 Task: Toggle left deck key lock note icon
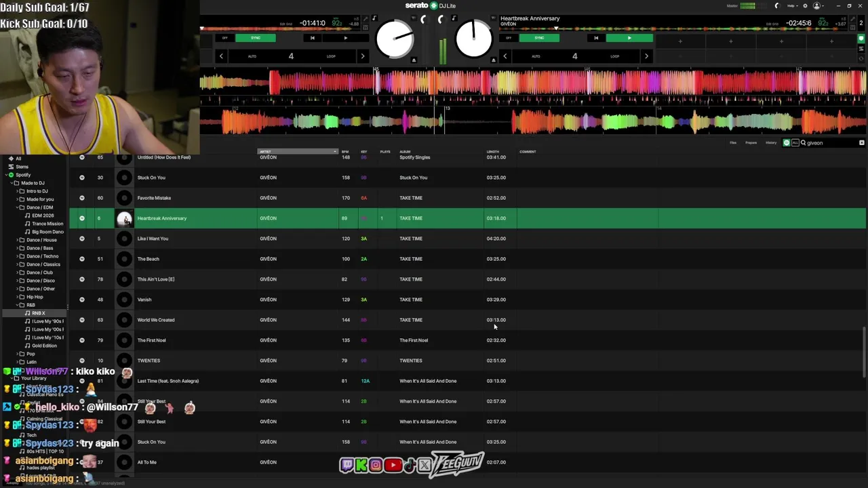pyautogui.click(x=374, y=18)
